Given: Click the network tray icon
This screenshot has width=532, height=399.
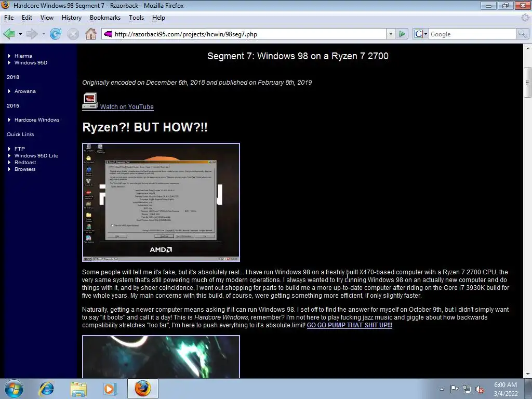Looking at the screenshot, I should (467, 389).
